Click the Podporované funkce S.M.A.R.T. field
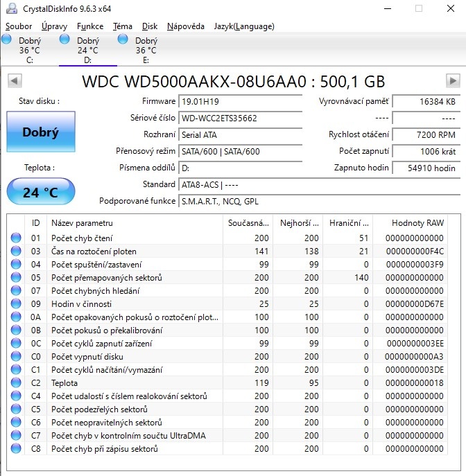 [x=319, y=202]
